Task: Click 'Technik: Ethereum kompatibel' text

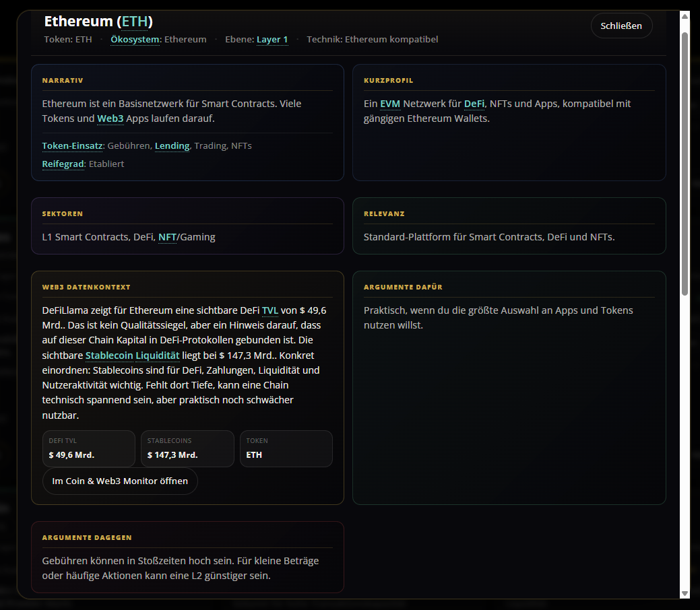Action: pyautogui.click(x=373, y=39)
